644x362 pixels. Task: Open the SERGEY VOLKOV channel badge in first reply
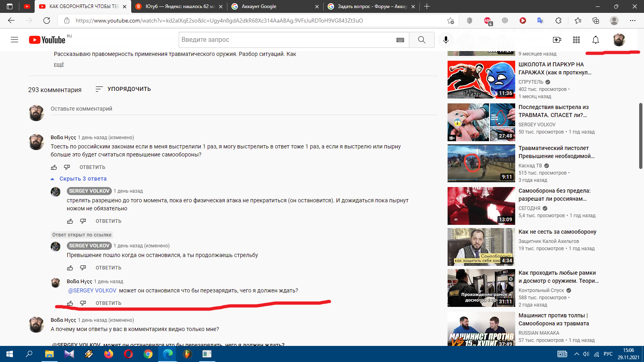click(x=89, y=191)
